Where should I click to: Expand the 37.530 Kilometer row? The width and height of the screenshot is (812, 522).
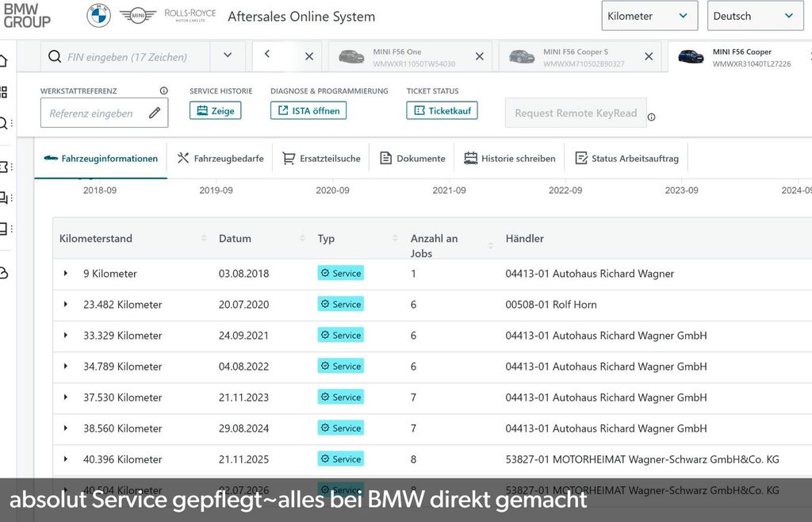pos(66,397)
